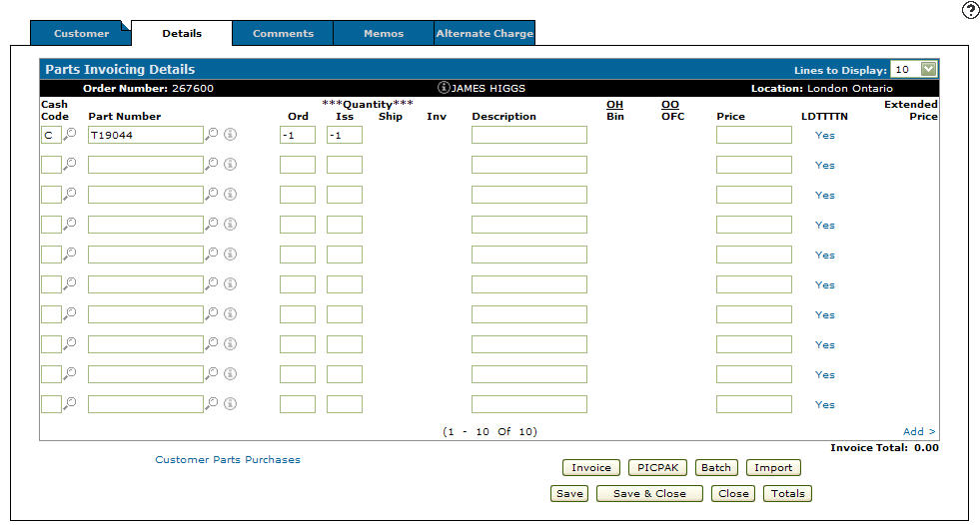Open cash code lookup in sixth row
980x525 pixels.
pos(69,283)
